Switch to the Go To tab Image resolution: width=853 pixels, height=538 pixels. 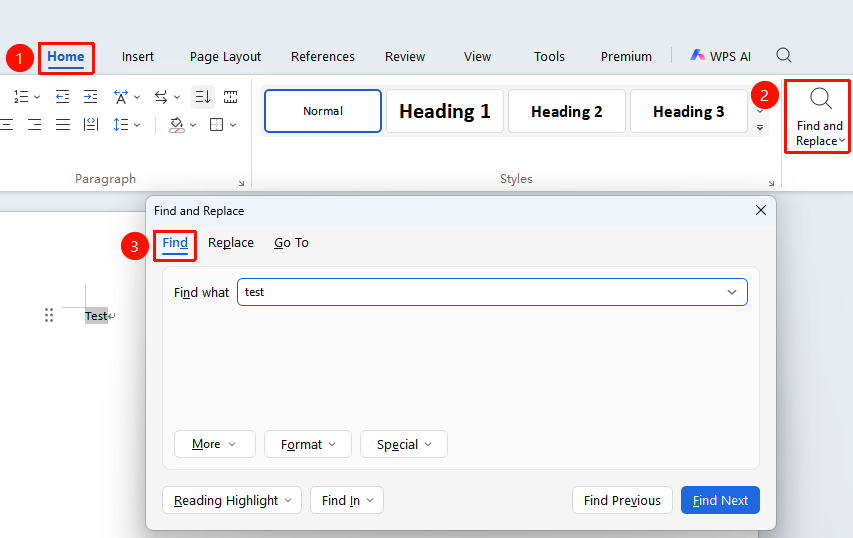(x=291, y=243)
